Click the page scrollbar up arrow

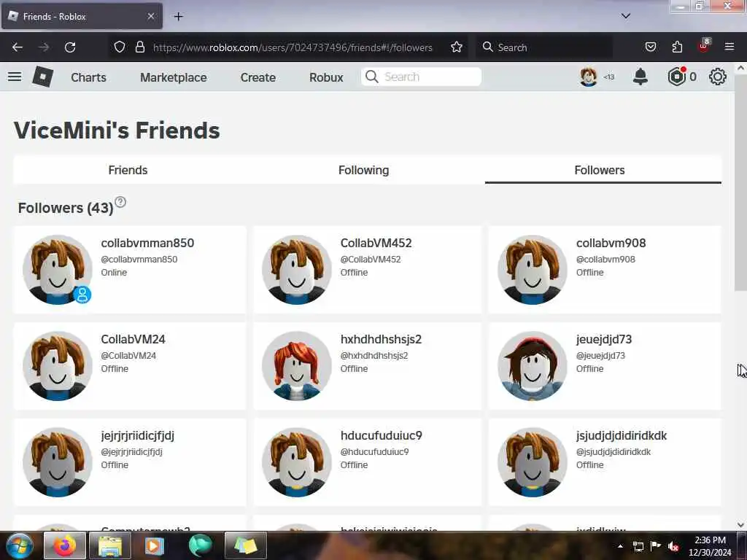point(740,68)
